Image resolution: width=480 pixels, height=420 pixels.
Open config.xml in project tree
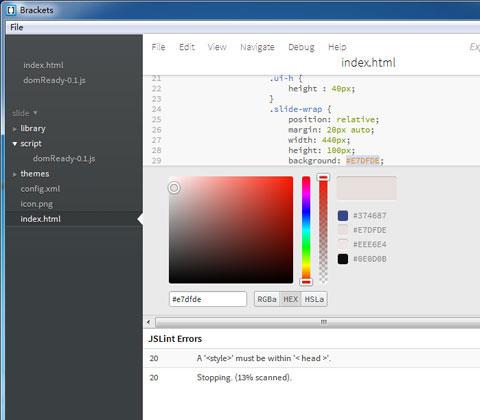40,189
